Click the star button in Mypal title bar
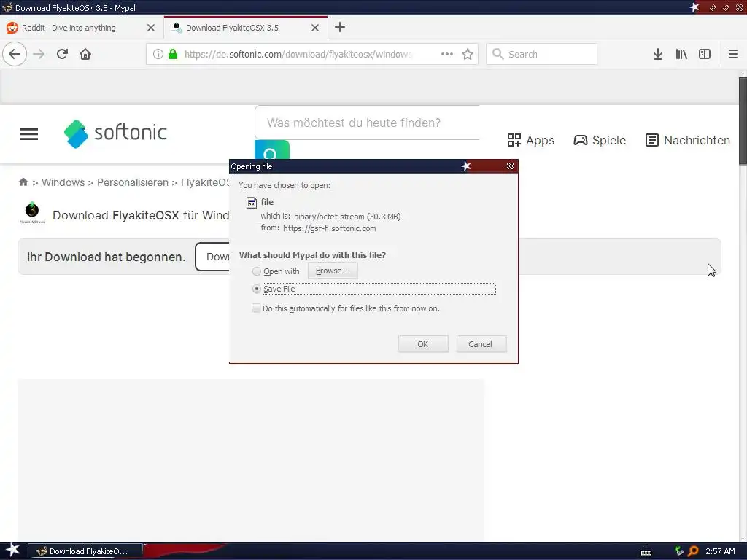 click(x=694, y=7)
